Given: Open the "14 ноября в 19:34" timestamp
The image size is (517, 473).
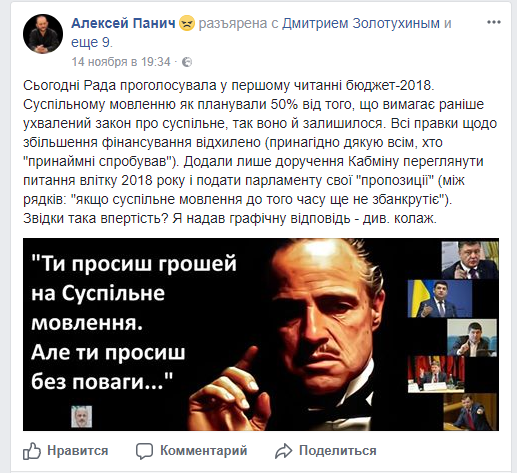Looking at the screenshot, I should click(x=121, y=62).
